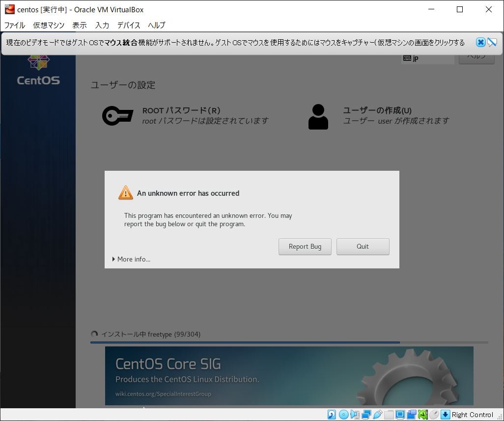Click the CentOS logo in sidebar
The height and width of the screenshot is (421, 504).
[38, 70]
